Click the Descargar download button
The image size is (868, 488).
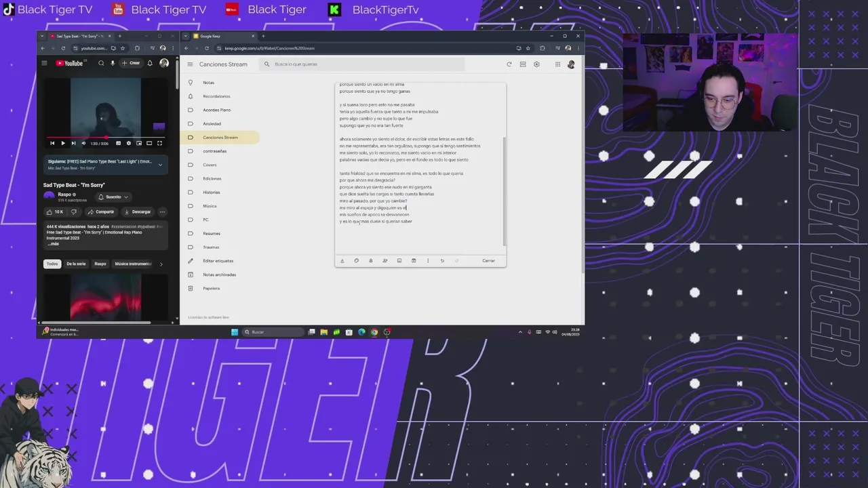click(138, 211)
